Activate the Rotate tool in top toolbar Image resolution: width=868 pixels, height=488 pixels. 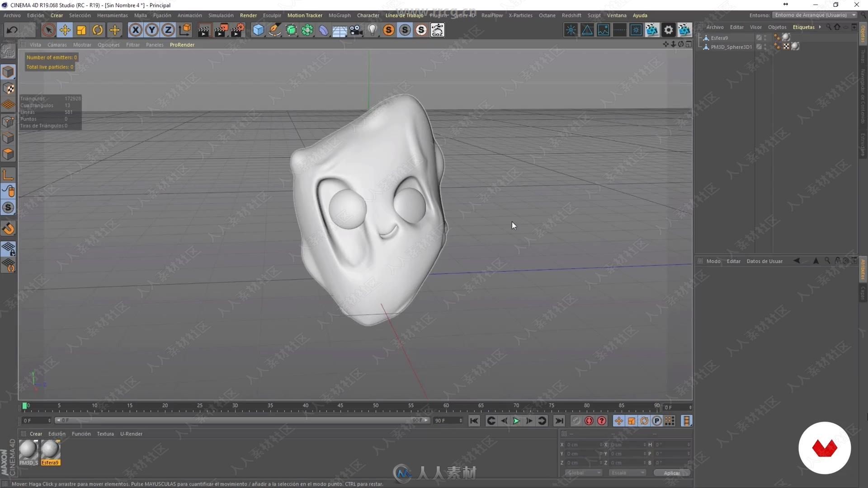(x=98, y=30)
